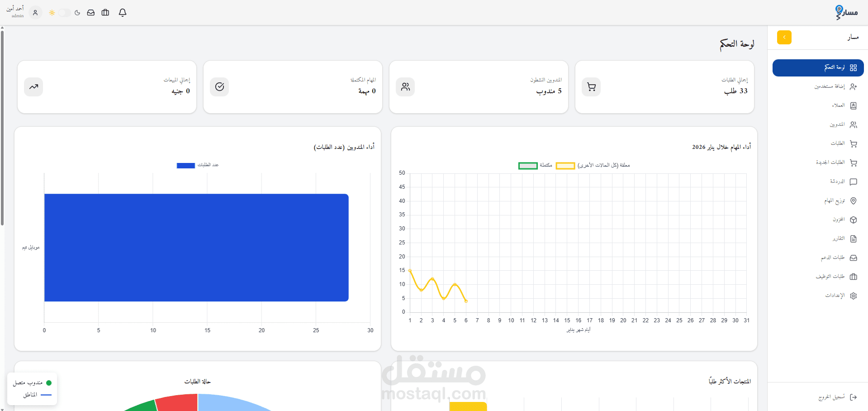Open المندوبين delegates page
The width and height of the screenshot is (868, 411).
point(818,124)
